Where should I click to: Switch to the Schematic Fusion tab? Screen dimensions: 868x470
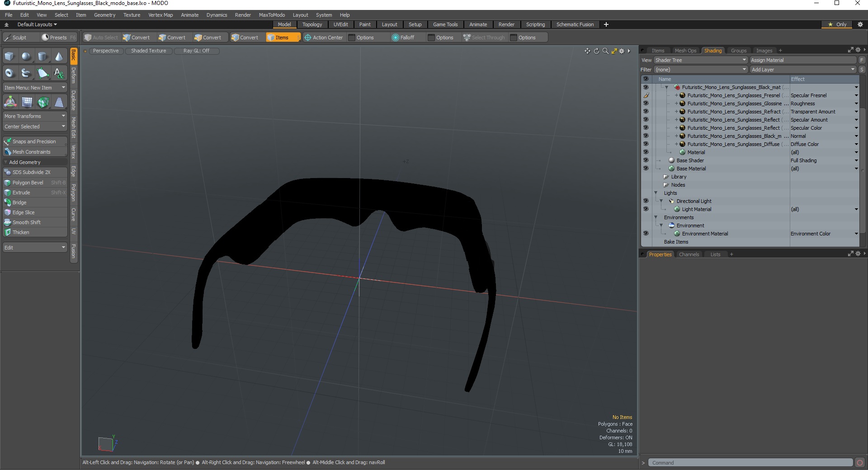pyautogui.click(x=575, y=24)
